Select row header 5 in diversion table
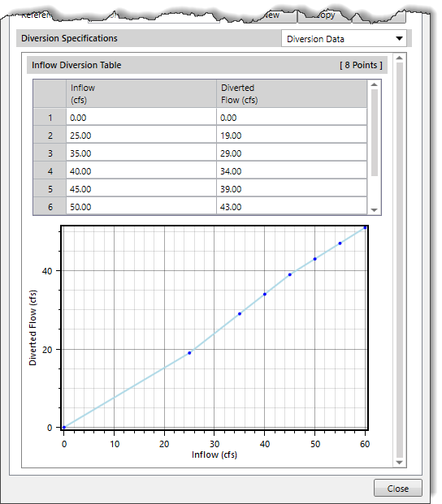442x504 pixels. coord(50,188)
